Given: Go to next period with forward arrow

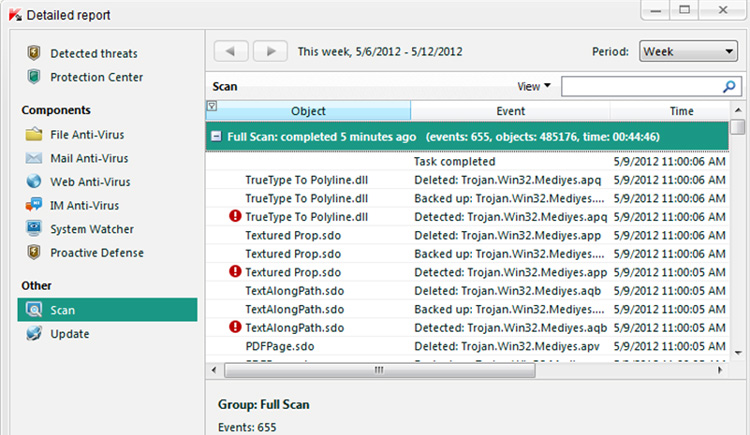Looking at the screenshot, I should pyautogui.click(x=269, y=51).
